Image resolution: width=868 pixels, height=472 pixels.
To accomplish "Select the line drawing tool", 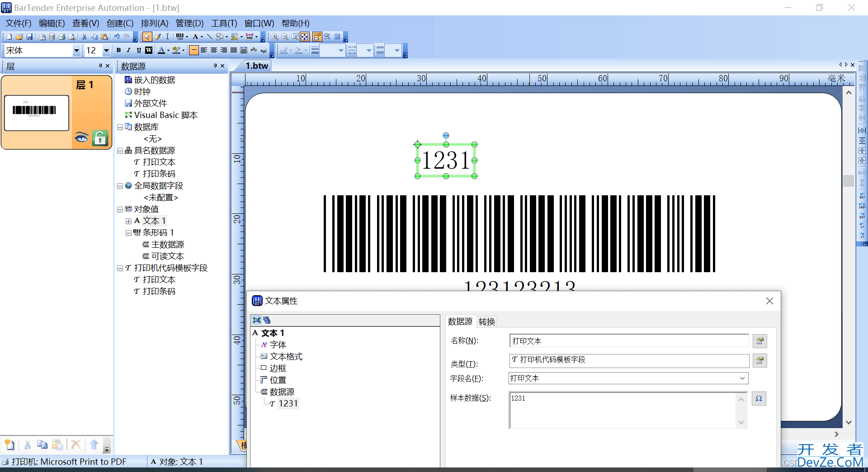I will [x=209, y=37].
